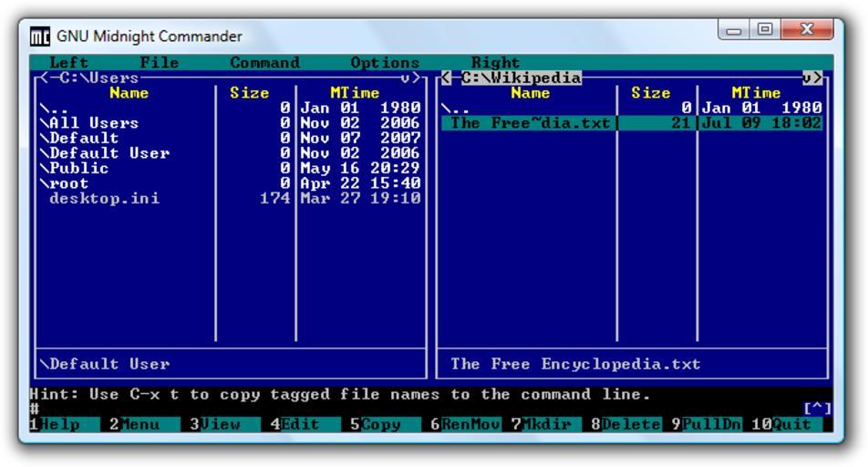Click the 10Quit function key button
Screen dimensions: 868x467
click(x=787, y=424)
